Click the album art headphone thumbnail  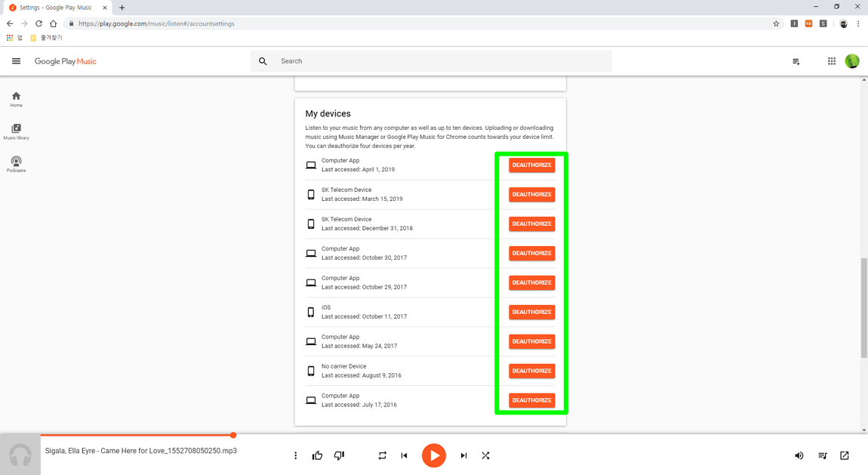pyautogui.click(x=20, y=455)
